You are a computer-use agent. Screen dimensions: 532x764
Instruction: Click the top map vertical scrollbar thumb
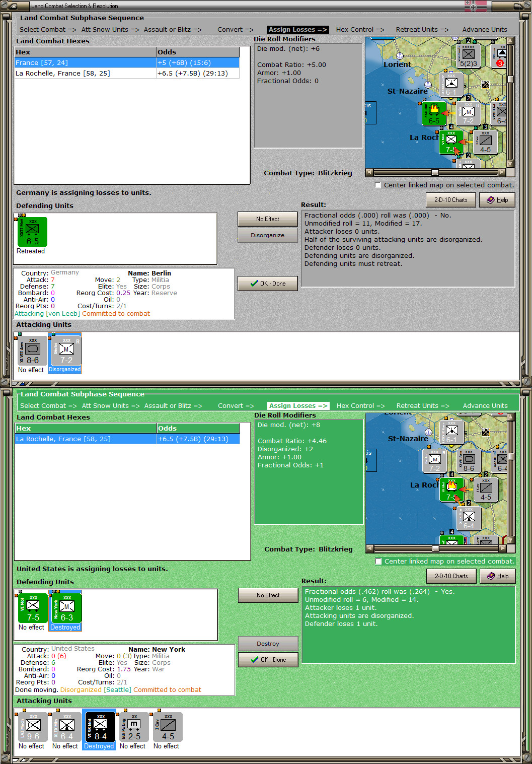pos(510,79)
